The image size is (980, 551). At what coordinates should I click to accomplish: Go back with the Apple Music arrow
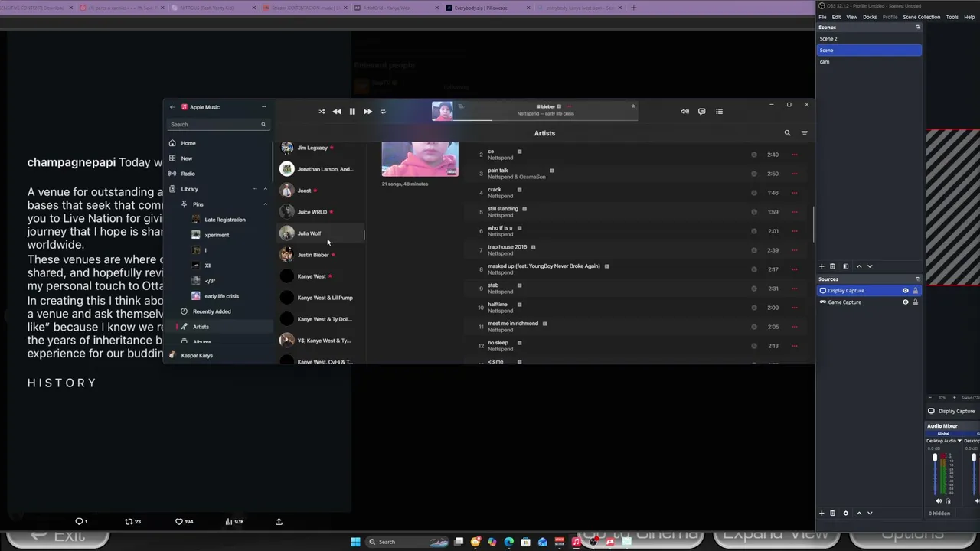pos(172,107)
